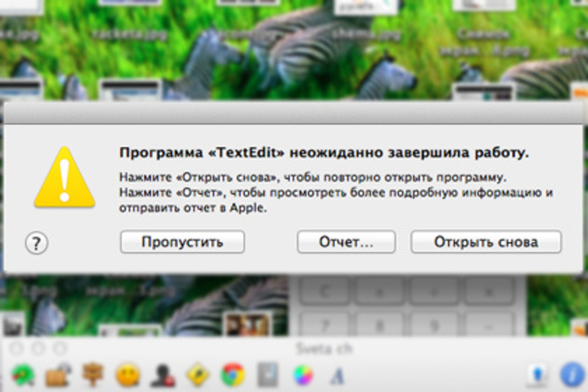Click the '9' key in the Calculator
The height and width of the screenshot is (392, 588).
coord(434,324)
